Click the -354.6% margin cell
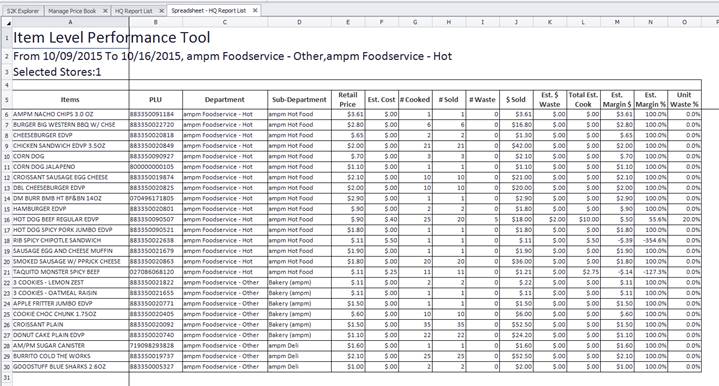Viewport: 719px width, 386px height. (x=651, y=241)
